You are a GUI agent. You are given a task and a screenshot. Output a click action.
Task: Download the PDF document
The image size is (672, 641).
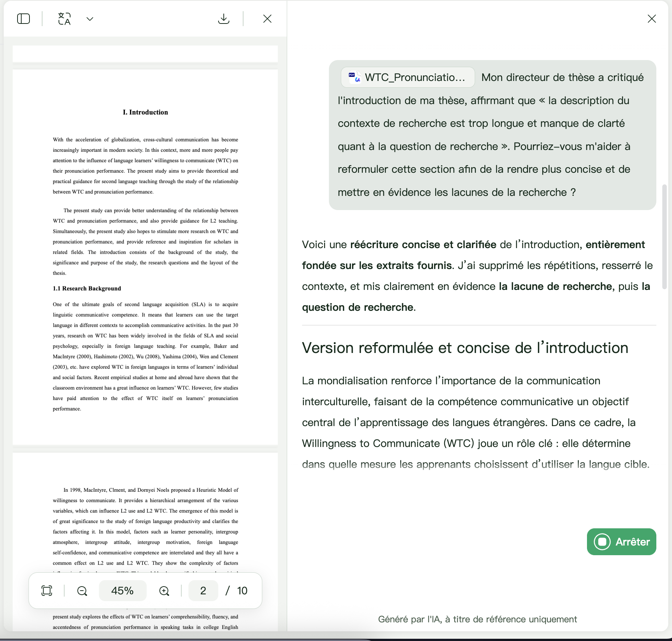click(x=224, y=18)
